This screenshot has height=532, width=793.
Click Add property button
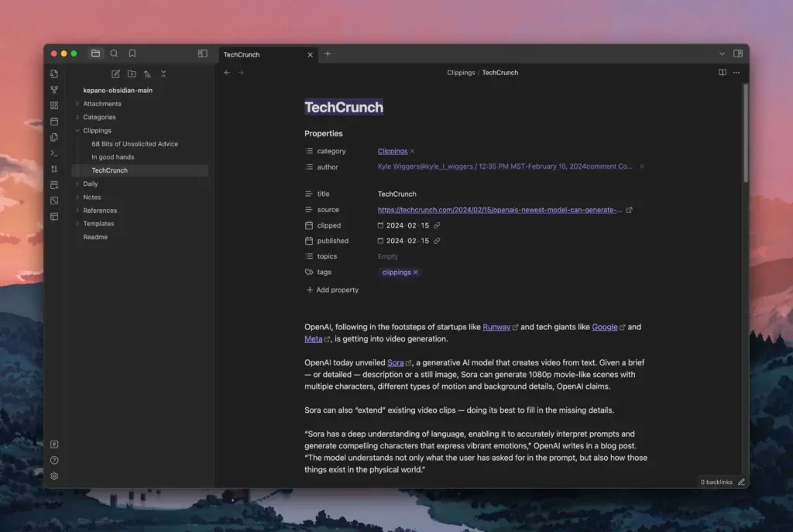332,290
